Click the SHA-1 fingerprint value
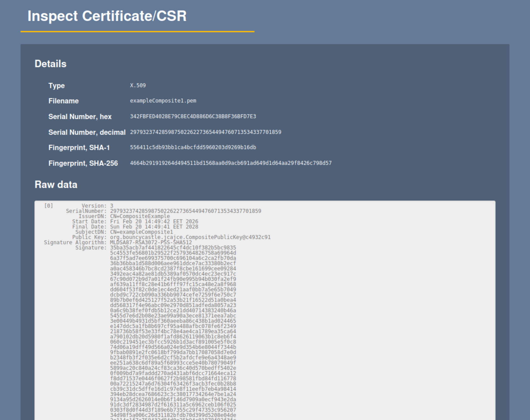The image size is (530, 420). pos(193,147)
